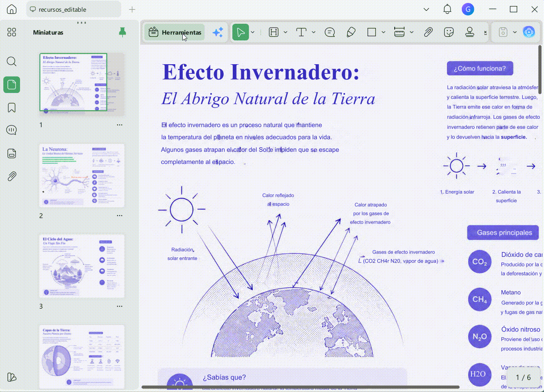Add a new tab with plus icon
Screen dimensions: 544x392
132,9
